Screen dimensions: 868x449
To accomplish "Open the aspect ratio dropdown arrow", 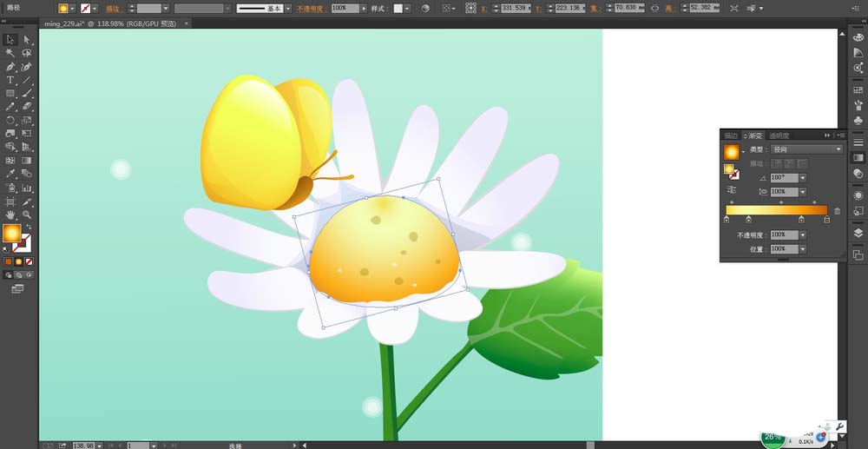I will point(803,192).
